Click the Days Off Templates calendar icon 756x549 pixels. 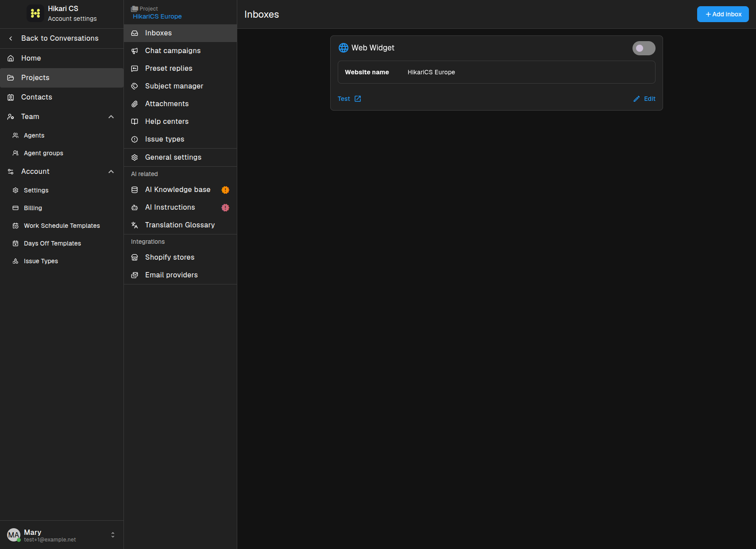15,243
